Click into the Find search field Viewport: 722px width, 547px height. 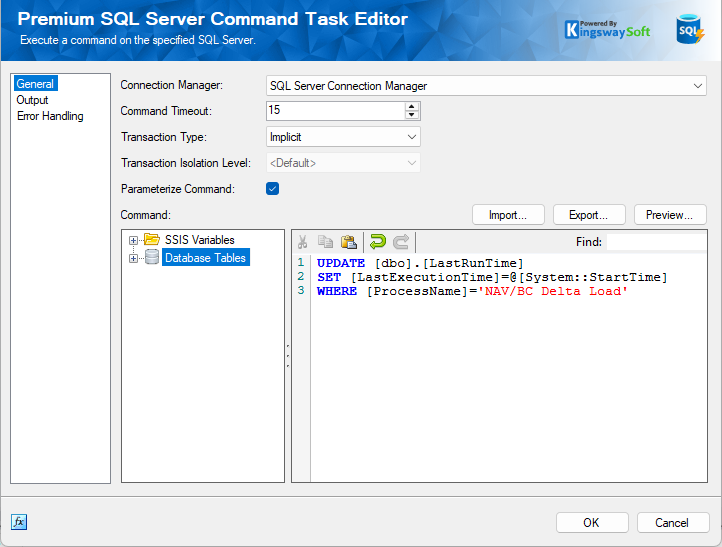point(656,242)
